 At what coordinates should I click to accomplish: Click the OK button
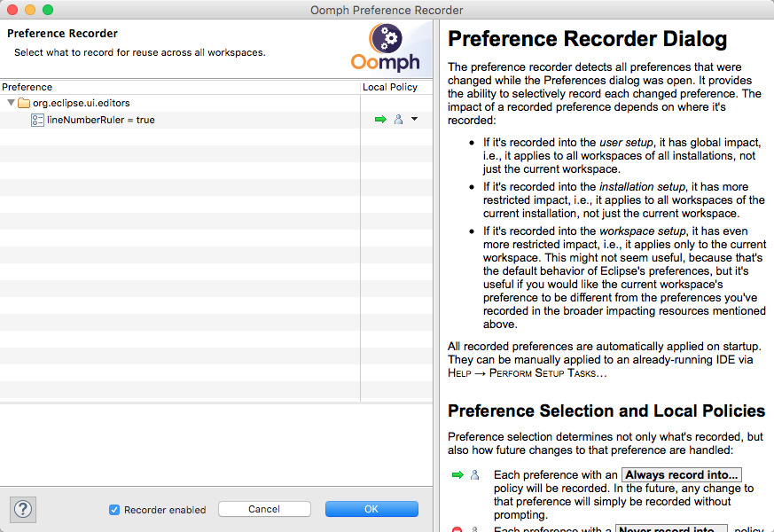pos(371,509)
